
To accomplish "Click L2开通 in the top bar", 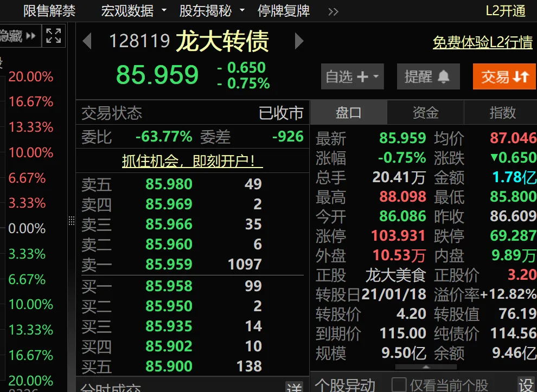I will 506,11.
